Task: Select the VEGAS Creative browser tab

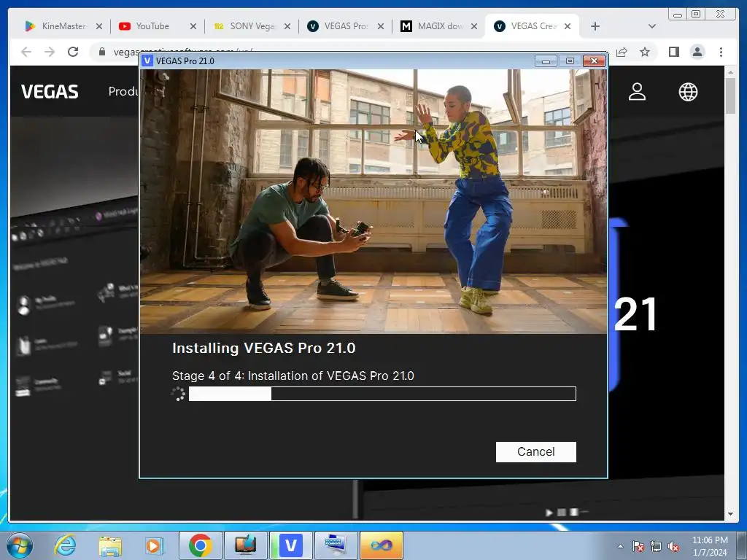Action: (x=533, y=26)
